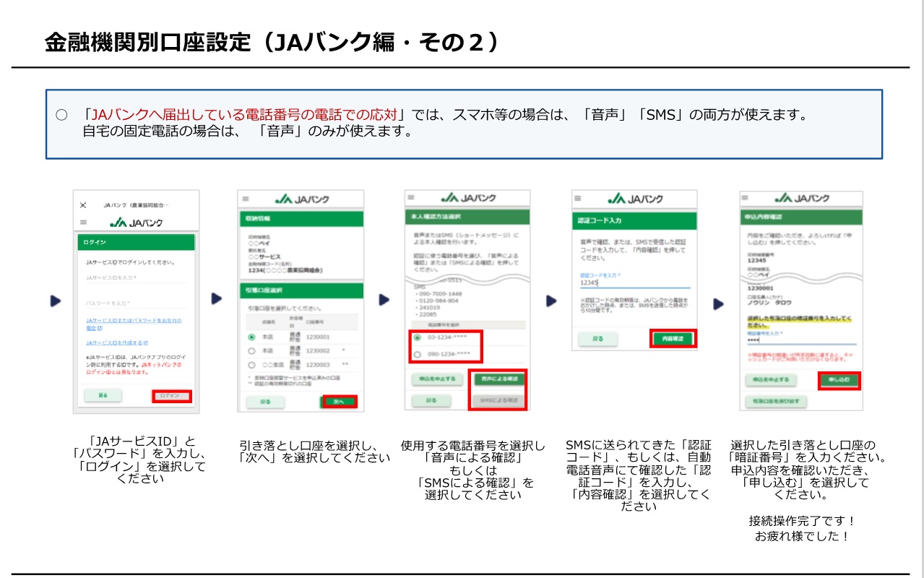Click caption 「JAサービスID」と「パスワード」を入力し
Image resolution: width=924 pixels, height=578 pixels.
click(139, 447)
